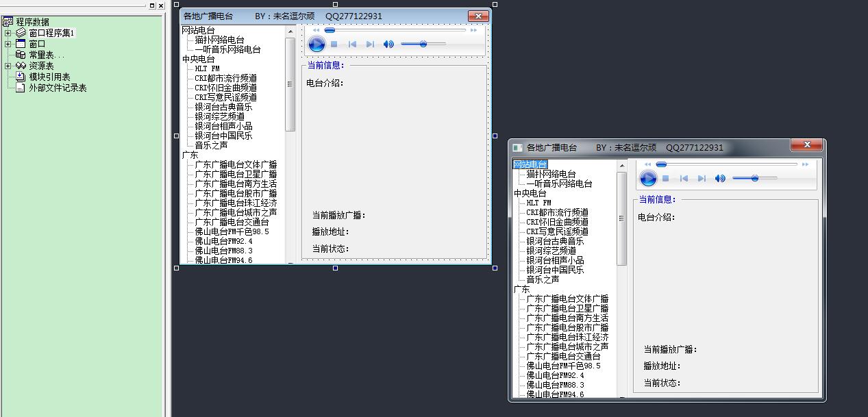Viewport: 868px width, 417px height.
Task: Maximize the left program data panel
Action: click(152, 5)
